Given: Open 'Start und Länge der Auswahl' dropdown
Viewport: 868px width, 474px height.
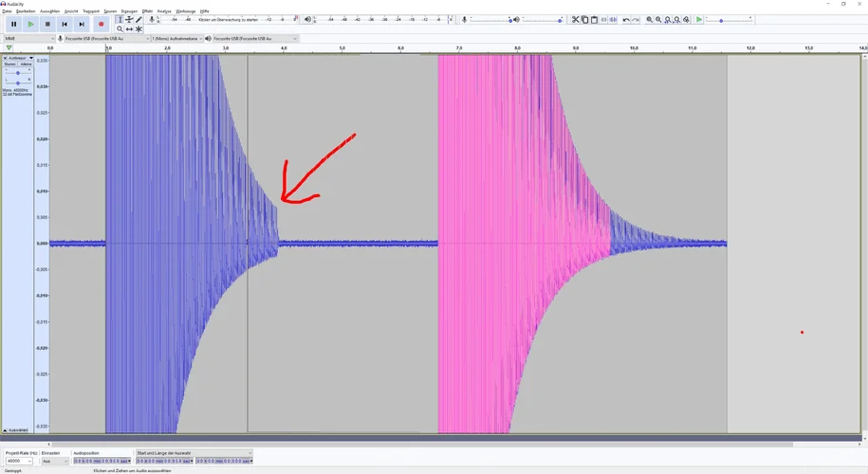Looking at the screenshot, I should (x=194, y=453).
